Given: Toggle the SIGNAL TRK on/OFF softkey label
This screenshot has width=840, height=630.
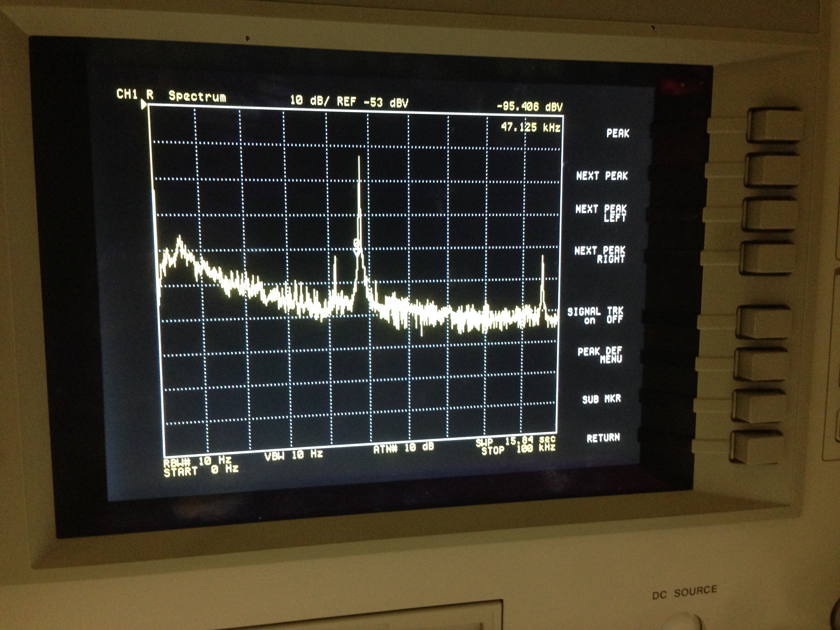Looking at the screenshot, I should (595, 316).
